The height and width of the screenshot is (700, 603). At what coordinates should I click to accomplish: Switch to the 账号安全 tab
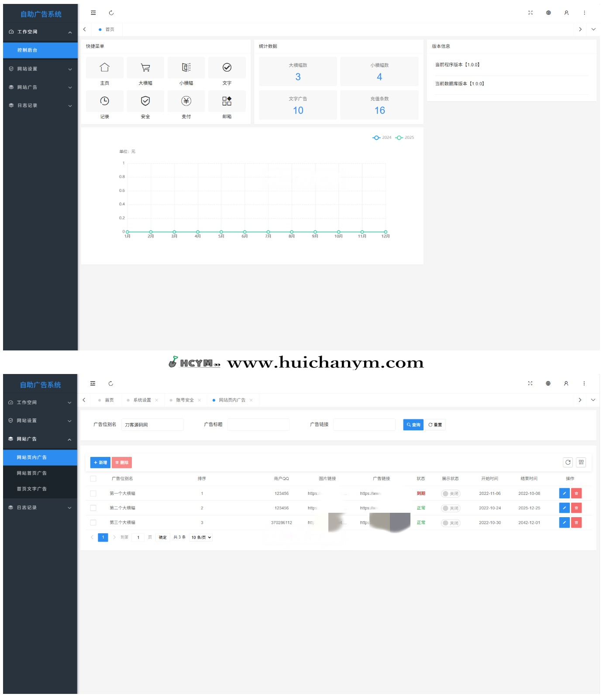click(x=185, y=400)
